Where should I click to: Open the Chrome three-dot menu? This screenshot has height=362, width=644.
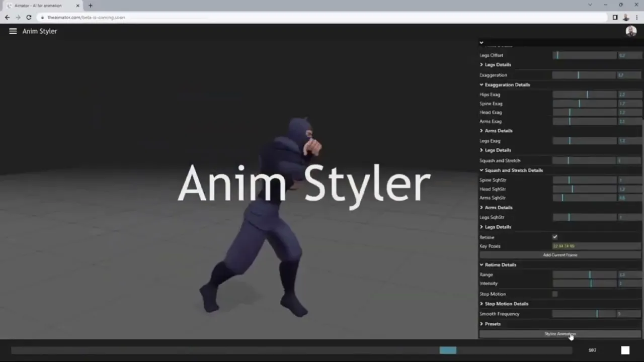(637, 17)
